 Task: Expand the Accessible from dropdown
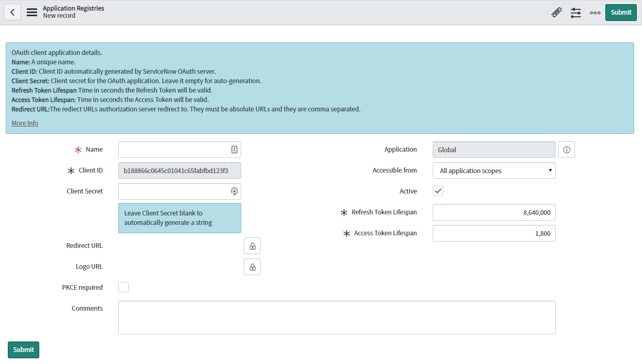[493, 170]
